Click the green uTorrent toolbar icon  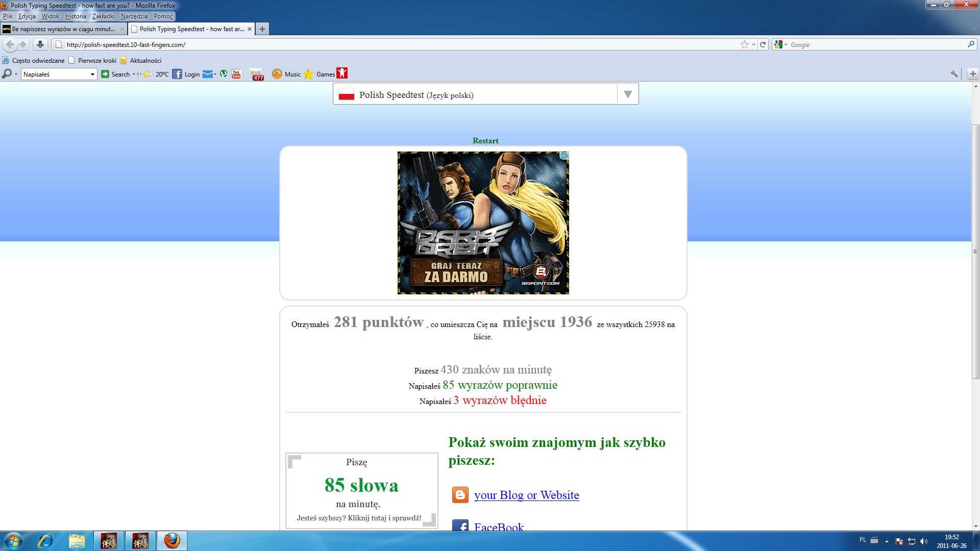click(x=224, y=74)
